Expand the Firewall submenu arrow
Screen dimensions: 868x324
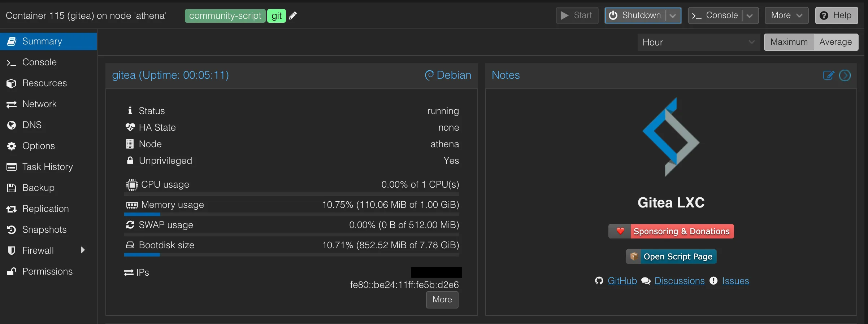83,250
